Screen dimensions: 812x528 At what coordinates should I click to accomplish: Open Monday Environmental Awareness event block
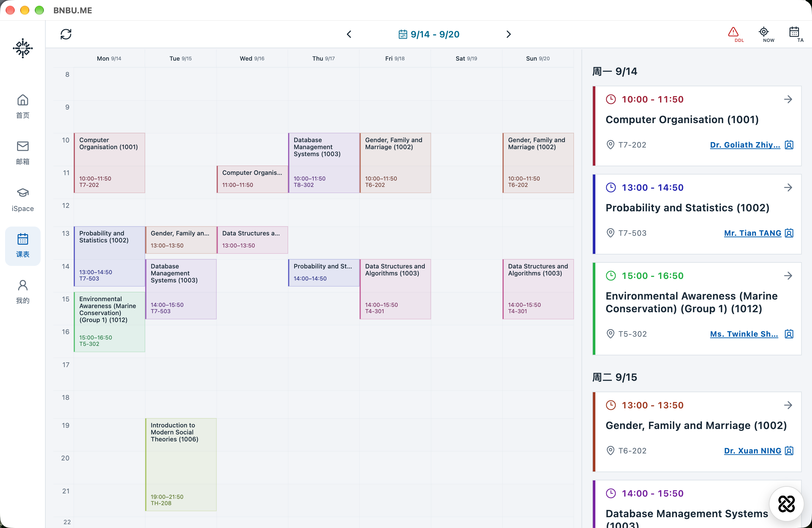tap(109, 322)
